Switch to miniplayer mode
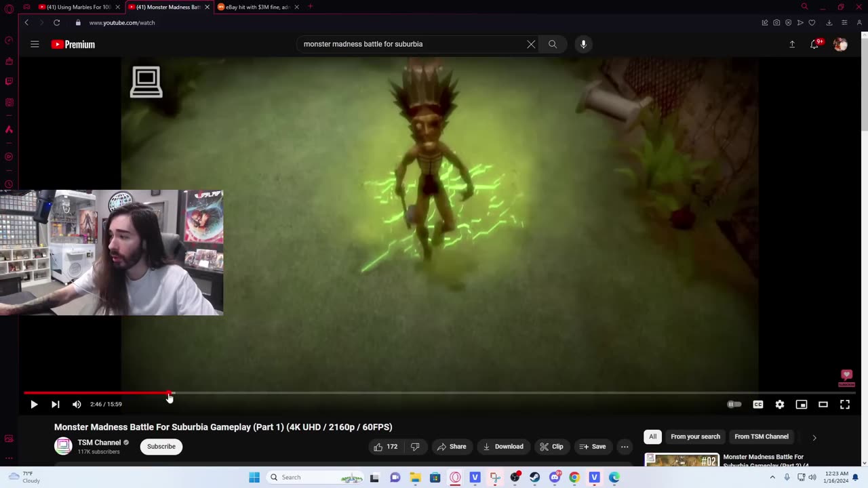 pyautogui.click(x=802, y=404)
